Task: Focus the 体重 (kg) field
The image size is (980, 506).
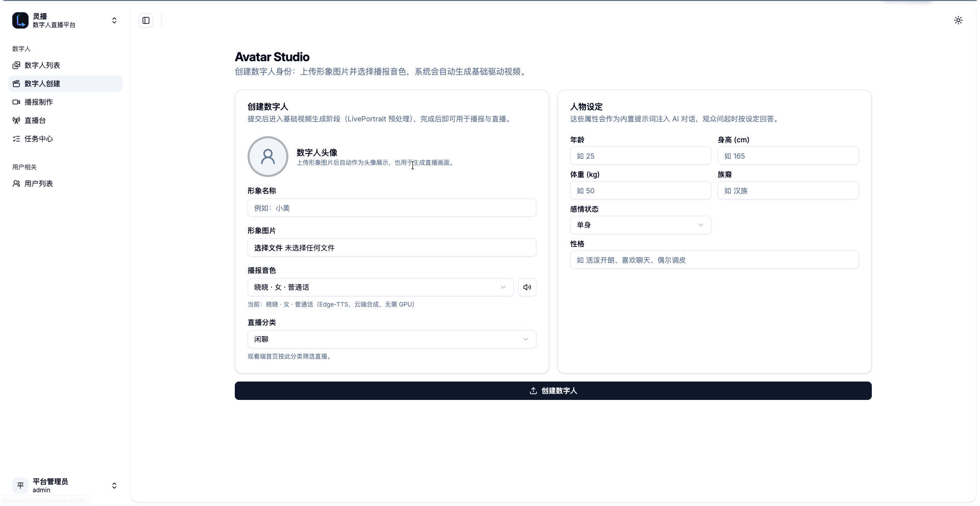Action: tap(641, 190)
